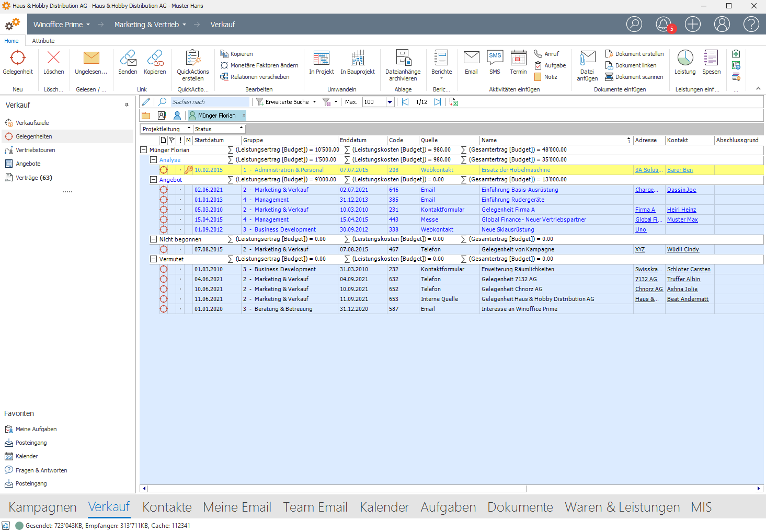Image resolution: width=766 pixels, height=532 pixels.
Task: Go to the next page arrow beside 1/12
Action: pos(438,102)
